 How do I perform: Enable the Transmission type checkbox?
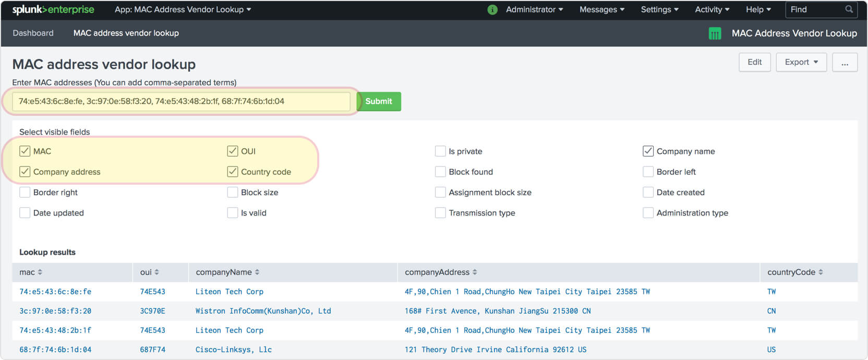point(440,213)
